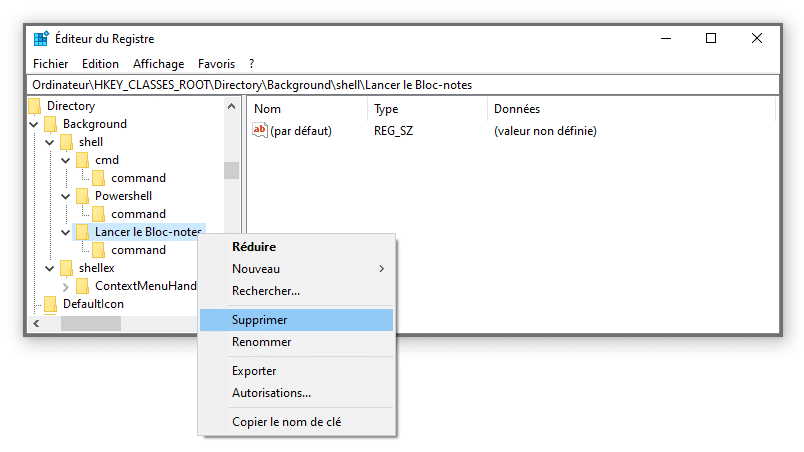The image size is (804, 452).
Task: Click the DefaultIcon key folder icon
Action: point(51,304)
